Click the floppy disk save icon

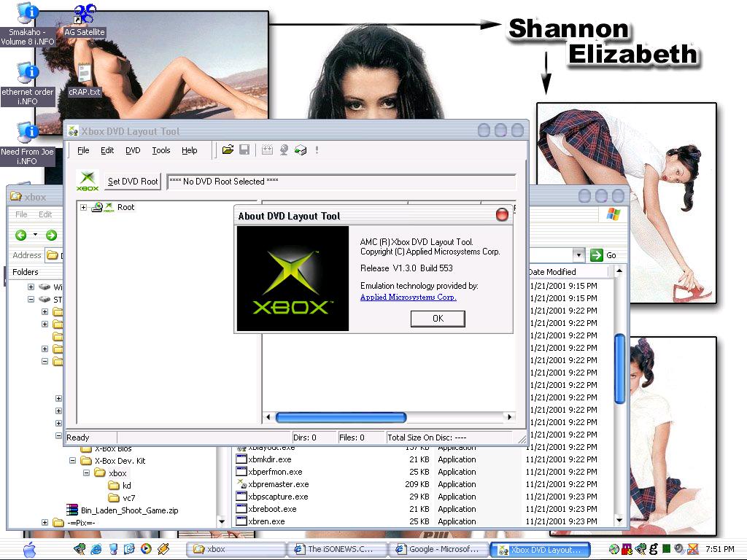point(244,150)
